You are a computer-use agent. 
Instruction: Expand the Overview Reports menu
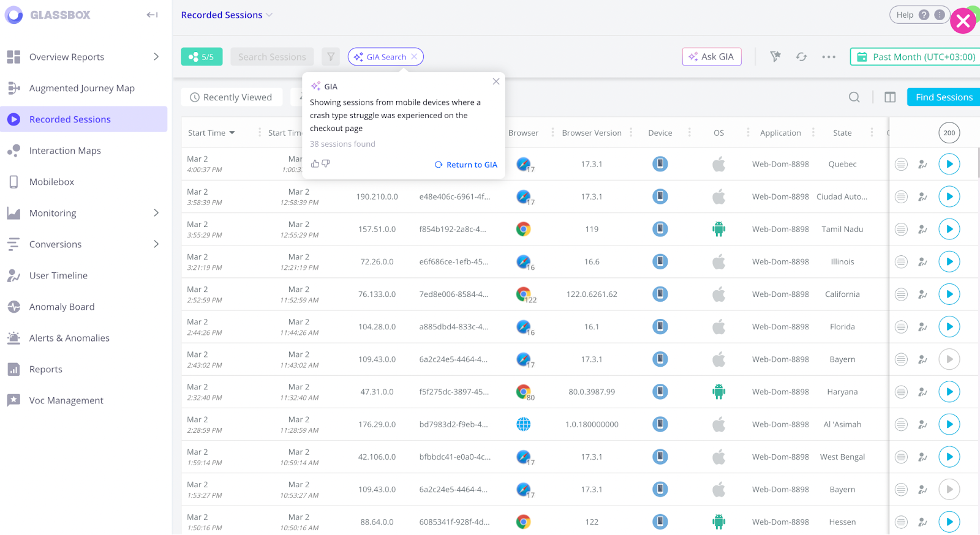pyautogui.click(x=156, y=57)
